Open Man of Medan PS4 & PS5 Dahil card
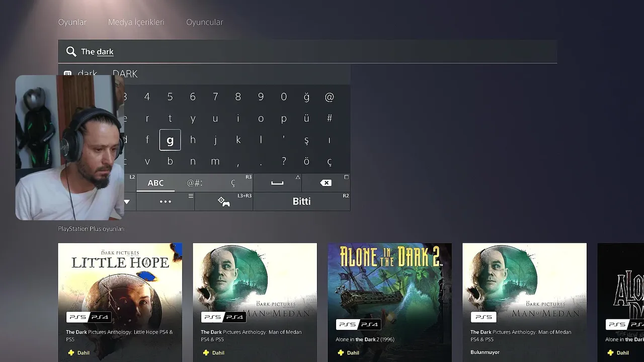Screen dimensions: 644x362 click(x=255, y=302)
